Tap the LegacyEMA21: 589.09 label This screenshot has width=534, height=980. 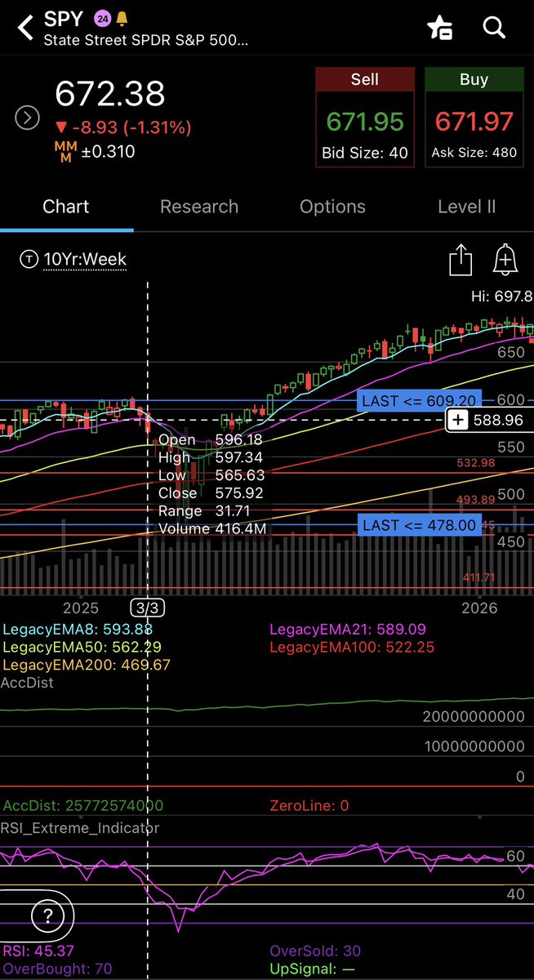(x=348, y=630)
